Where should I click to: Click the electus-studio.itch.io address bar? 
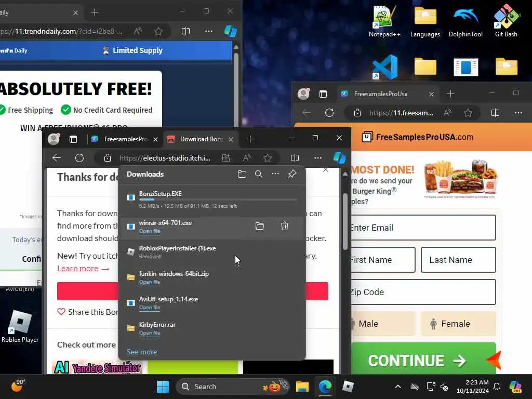coord(165,158)
